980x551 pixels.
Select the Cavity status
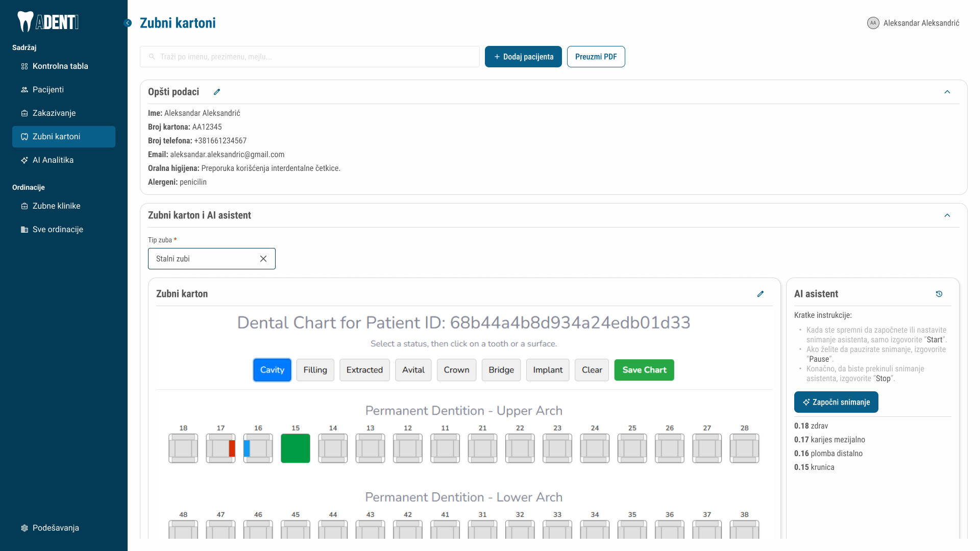(x=272, y=370)
